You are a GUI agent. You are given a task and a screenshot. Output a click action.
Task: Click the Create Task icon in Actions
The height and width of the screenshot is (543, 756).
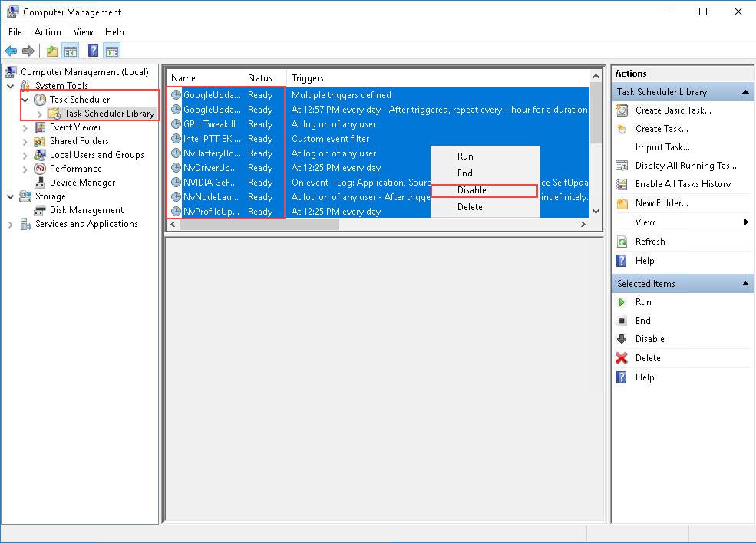[x=622, y=129]
